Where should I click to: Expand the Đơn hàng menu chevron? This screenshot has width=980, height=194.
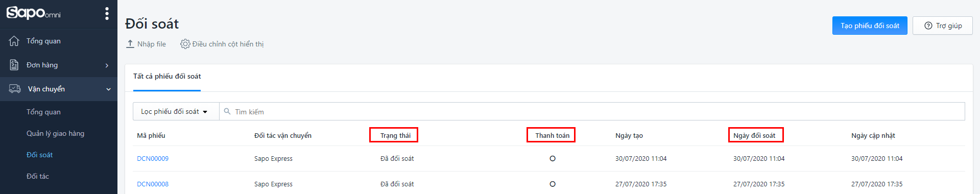[107, 65]
